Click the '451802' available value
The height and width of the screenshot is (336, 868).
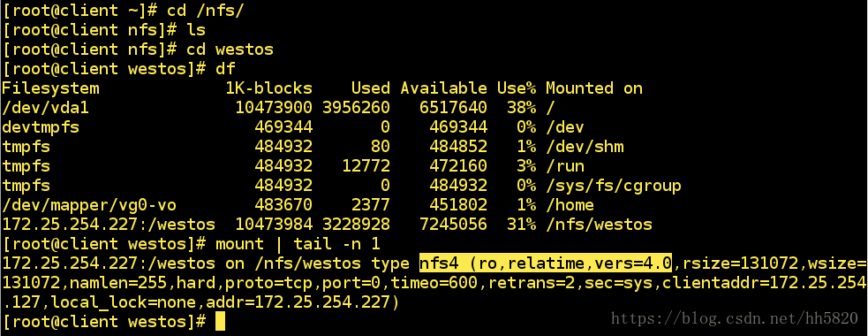[458, 205]
